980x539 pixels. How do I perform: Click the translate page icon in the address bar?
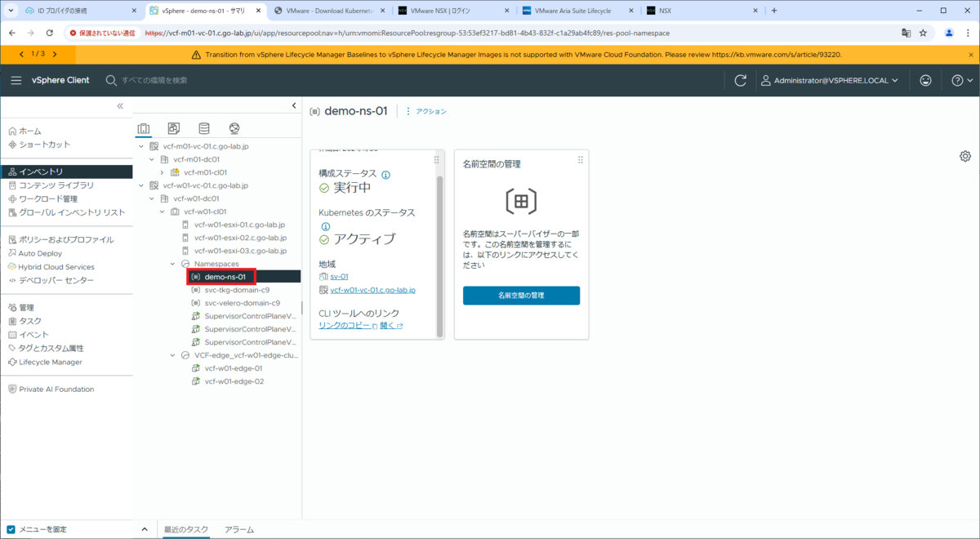[906, 33]
